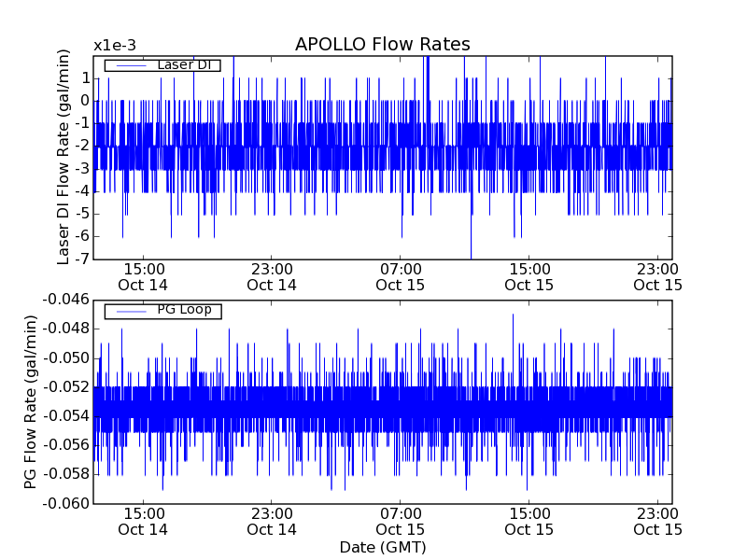The height and width of the screenshot is (560, 747).
Task: Click the '-0.060' tick on PG axis
Action: tap(66, 504)
